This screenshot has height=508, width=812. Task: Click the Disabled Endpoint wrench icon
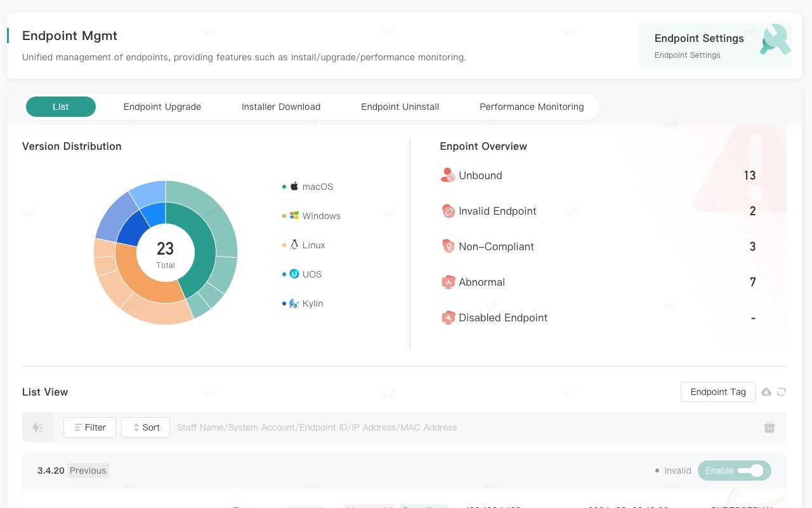pyautogui.click(x=448, y=317)
